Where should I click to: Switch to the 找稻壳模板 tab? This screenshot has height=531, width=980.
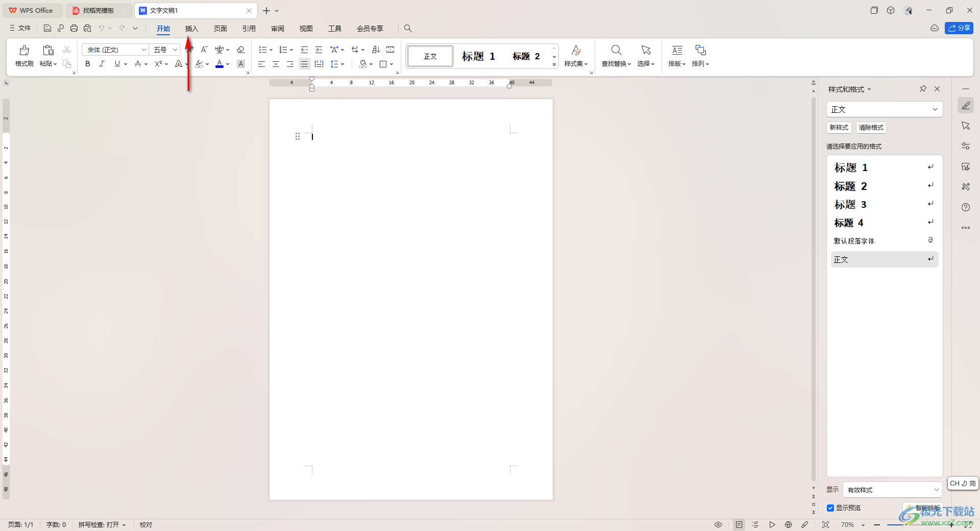pyautogui.click(x=99, y=10)
